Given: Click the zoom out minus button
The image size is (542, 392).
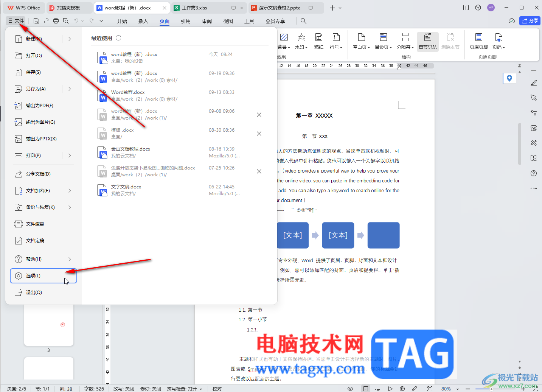Looking at the screenshot, I should click(468, 389).
